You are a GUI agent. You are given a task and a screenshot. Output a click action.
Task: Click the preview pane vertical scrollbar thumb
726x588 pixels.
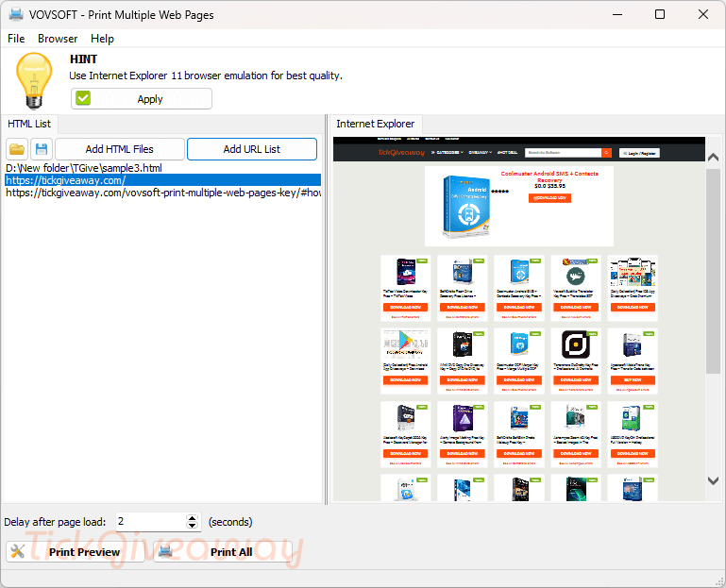coord(713,271)
